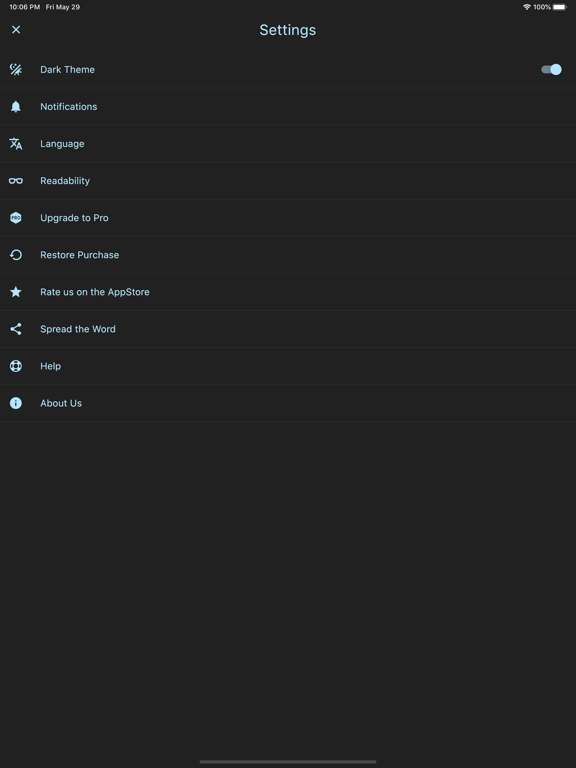Select the Readability menu entry
Viewport: 576px width, 768px height.
coord(288,181)
